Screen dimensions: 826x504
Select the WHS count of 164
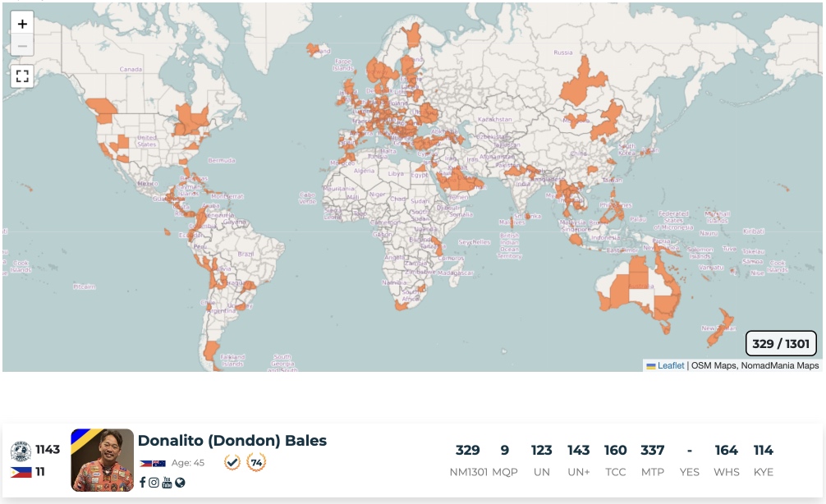tap(726, 451)
